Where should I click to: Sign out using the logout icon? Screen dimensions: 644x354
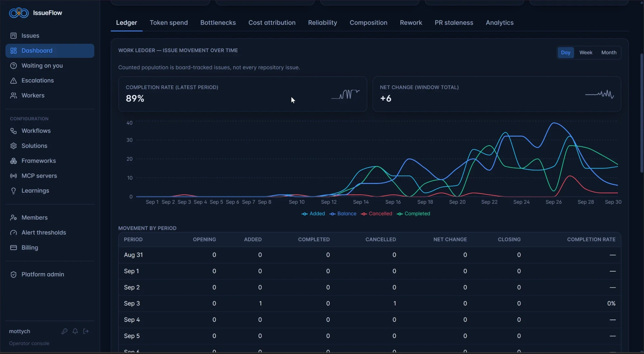point(86,331)
